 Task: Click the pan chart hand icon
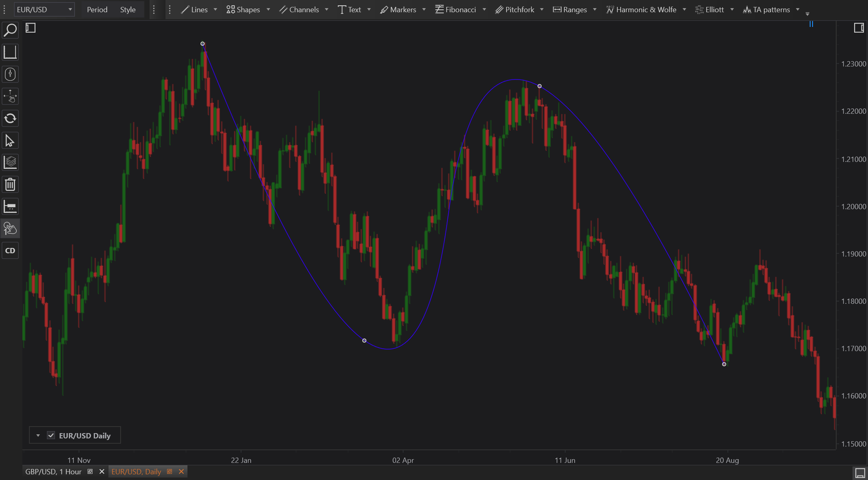point(10,97)
